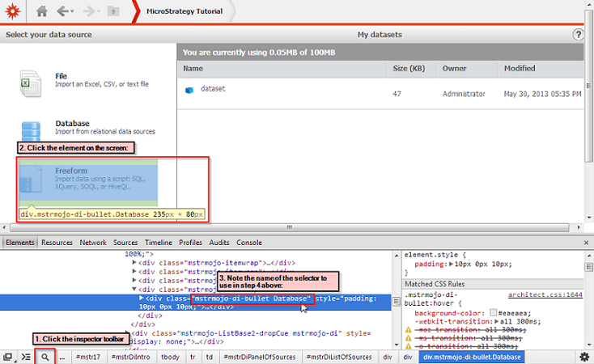Click the dataset owner Administrator cell
The width and height of the screenshot is (594, 364).
click(464, 94)
